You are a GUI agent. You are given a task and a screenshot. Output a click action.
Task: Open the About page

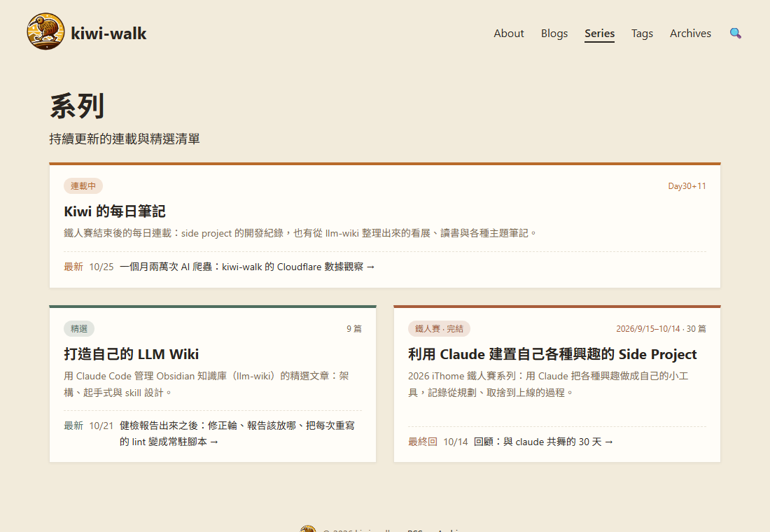pos(509,34)
